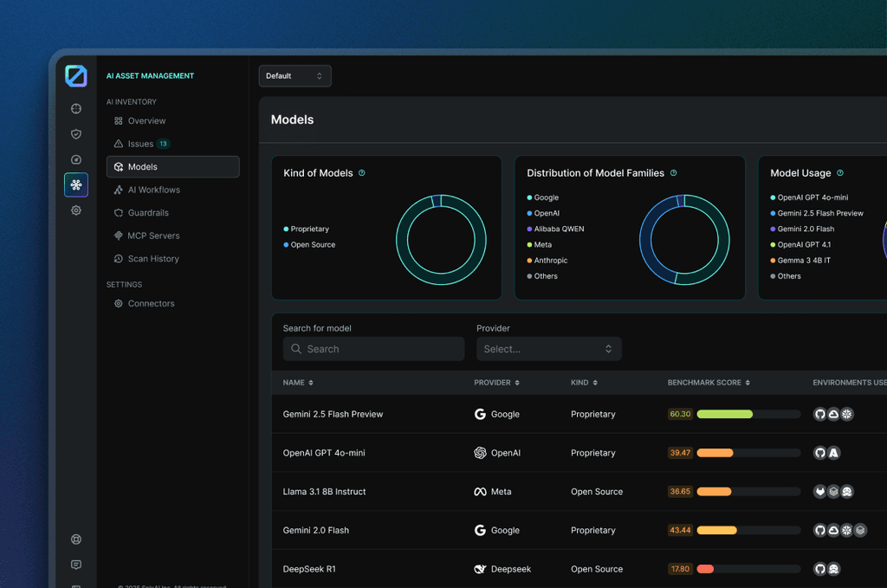The width and height of the screenshot is (887, 588).
Task: Open the Provider Select dropdown
Action: point(549,348)
